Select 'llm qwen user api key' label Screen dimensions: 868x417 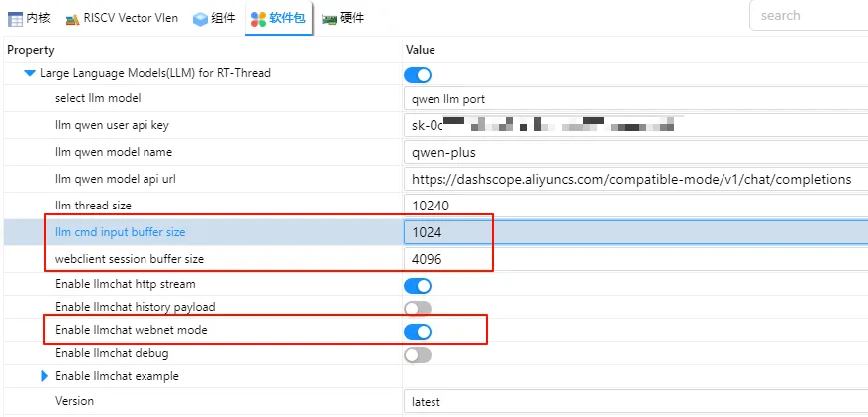(112, 125)
